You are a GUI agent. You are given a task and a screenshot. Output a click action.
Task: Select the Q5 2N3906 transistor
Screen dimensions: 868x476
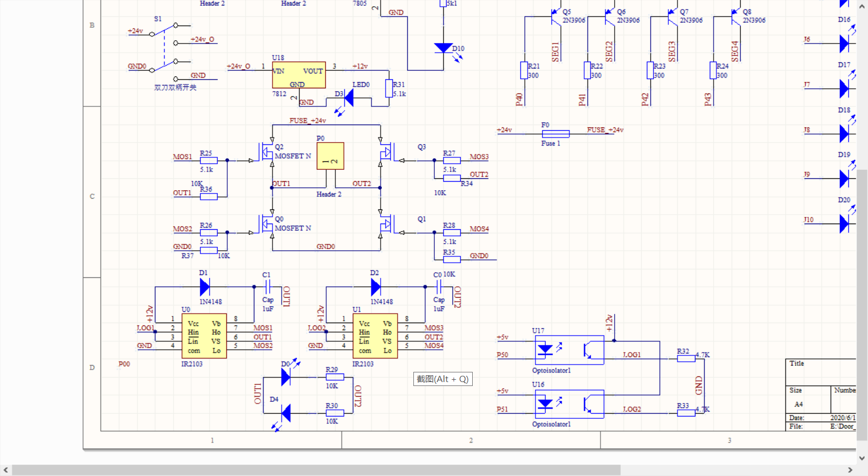coord(555,16)
